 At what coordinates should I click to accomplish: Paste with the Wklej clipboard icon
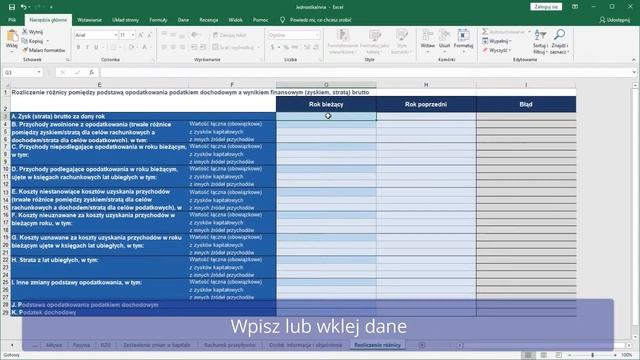(x=12, y=36)
